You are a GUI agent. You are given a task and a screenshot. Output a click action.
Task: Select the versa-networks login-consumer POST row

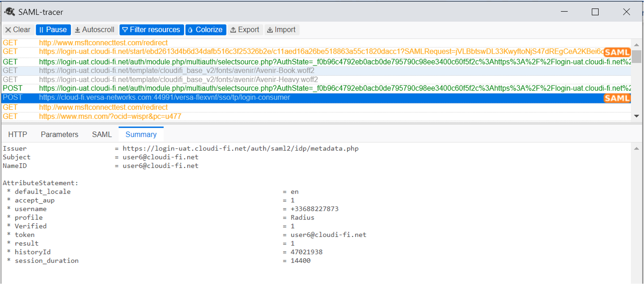pos(316,98)
